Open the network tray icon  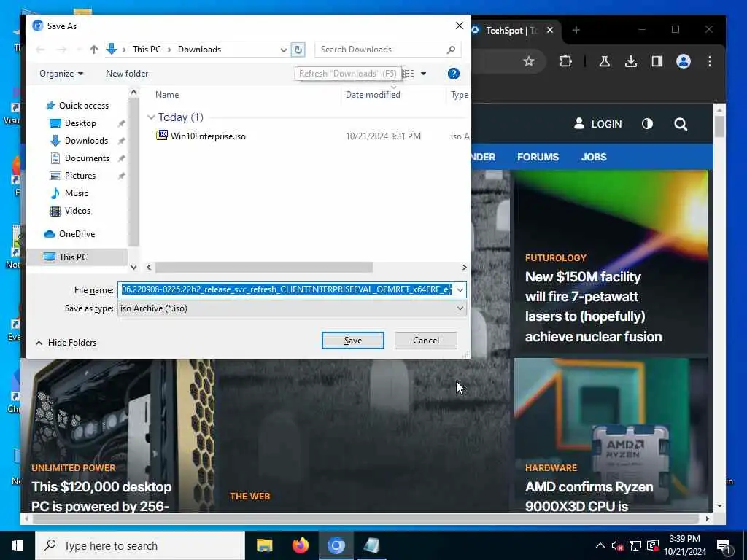click(x=635, y=545)
